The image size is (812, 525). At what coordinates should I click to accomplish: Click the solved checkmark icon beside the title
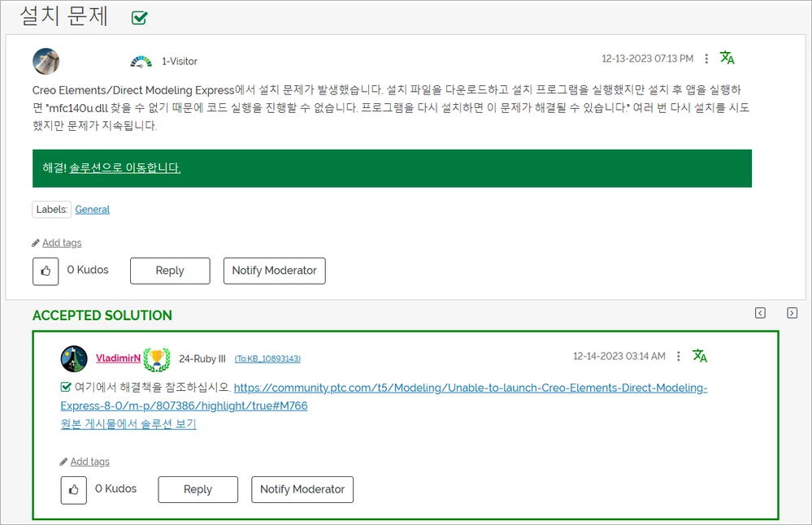(x=139, y=18)
